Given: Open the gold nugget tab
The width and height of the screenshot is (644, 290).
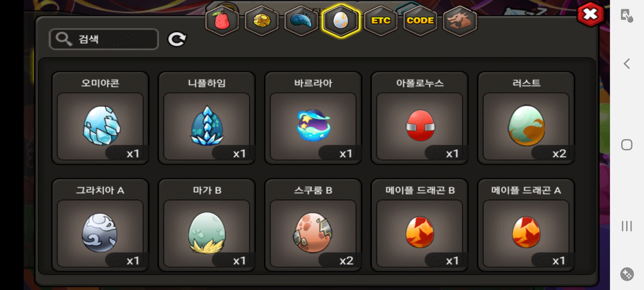Looking at the screenshot, I should (x=262, y=21).
